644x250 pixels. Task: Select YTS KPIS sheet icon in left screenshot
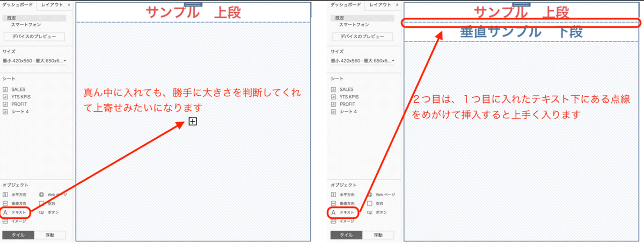click(5, 96)
